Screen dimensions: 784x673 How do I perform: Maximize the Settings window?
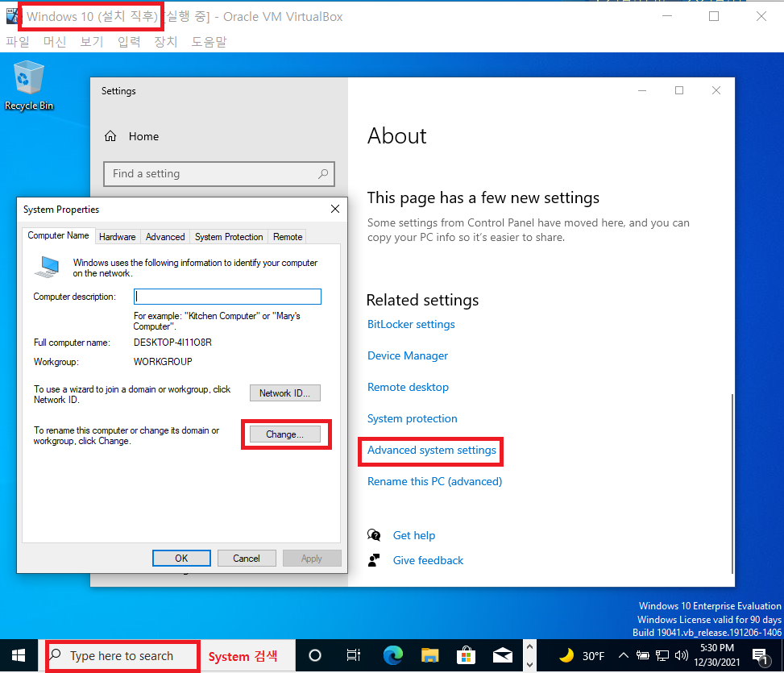point(679,90)
